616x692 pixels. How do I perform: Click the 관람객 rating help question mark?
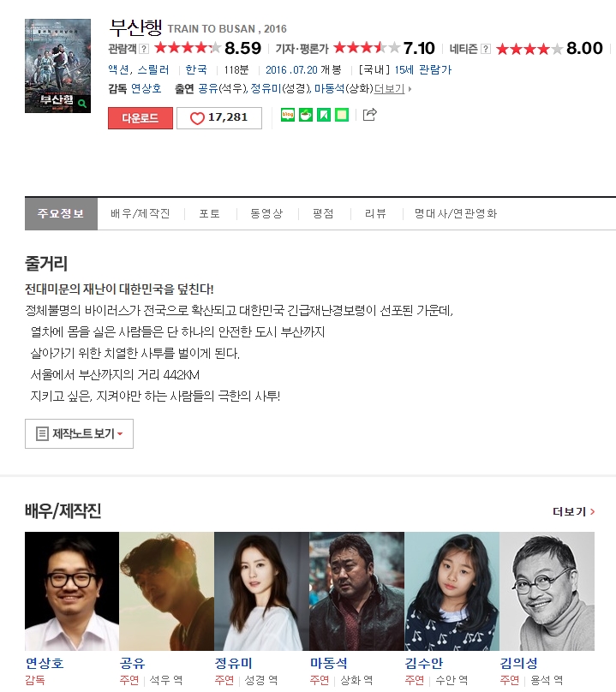pyautogui.click(x=144, y=49)
